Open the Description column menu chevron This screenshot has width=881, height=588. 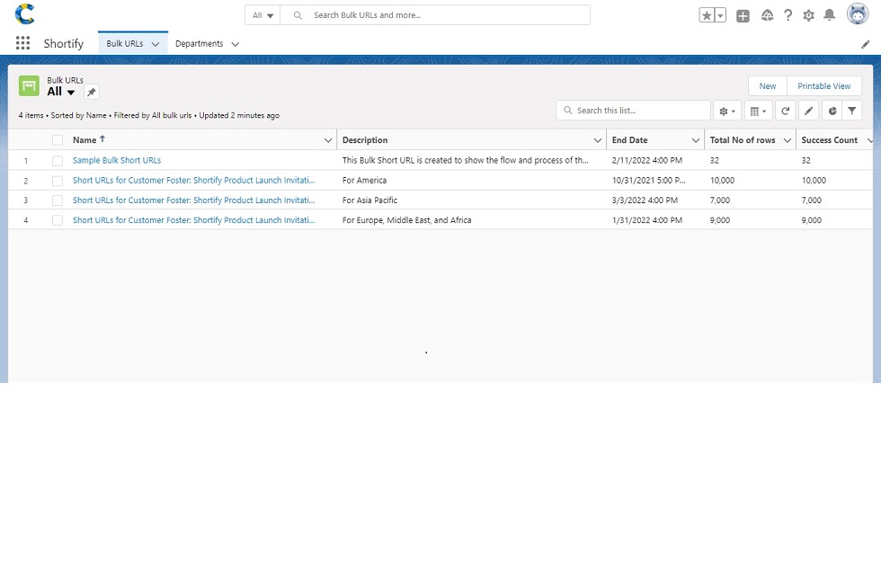[x=598, y=140]
